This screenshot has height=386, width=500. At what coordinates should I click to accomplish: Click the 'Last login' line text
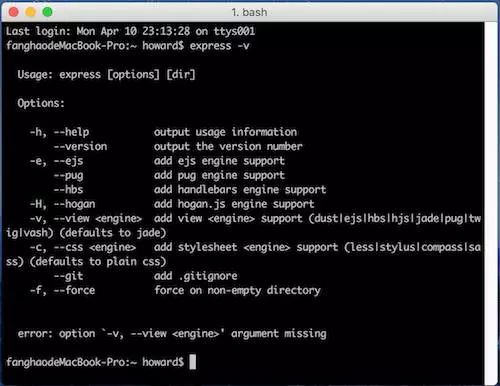tap(130, 31)
